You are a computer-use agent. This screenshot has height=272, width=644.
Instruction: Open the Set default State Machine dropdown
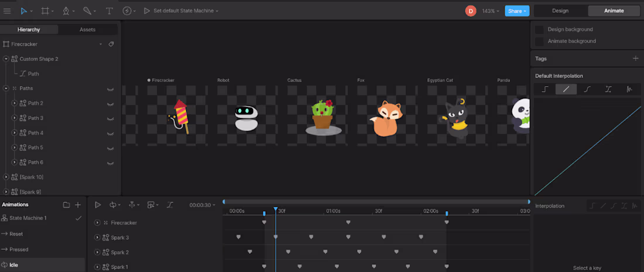pyautogui.click(x=186, y=11)
